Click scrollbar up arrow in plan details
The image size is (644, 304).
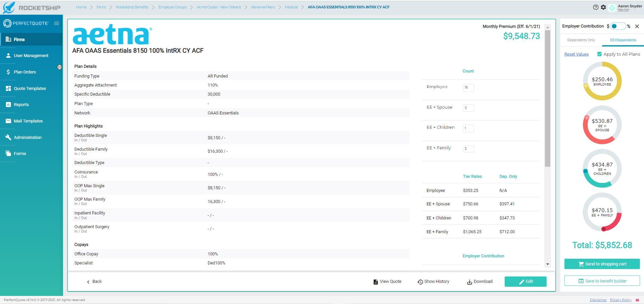point(548,27)
